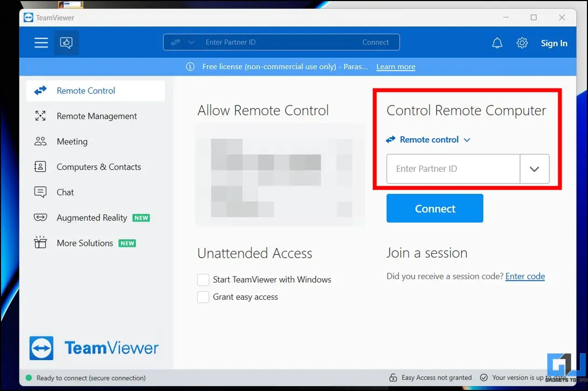Open notifications bell
Screen dimensions: 588x391
tap(497, 43)
